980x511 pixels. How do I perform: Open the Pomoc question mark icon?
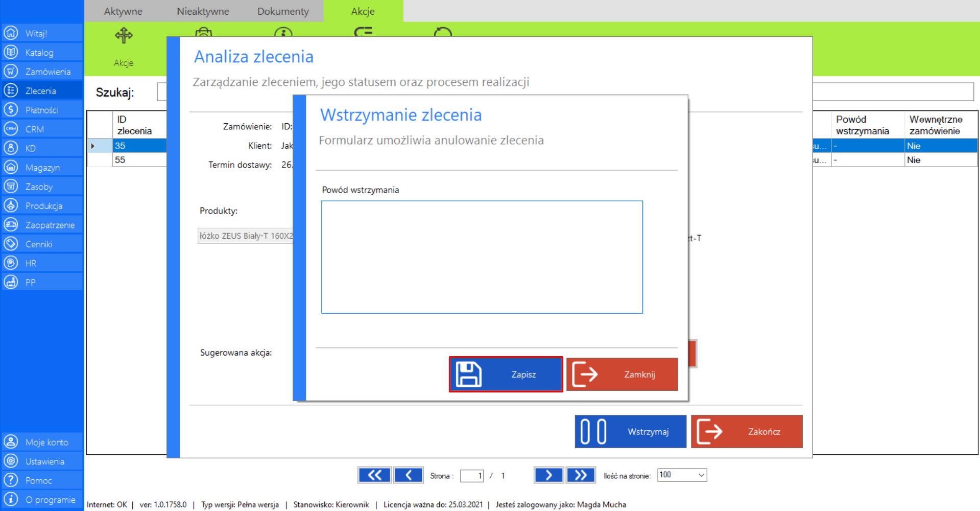[11, 480]
